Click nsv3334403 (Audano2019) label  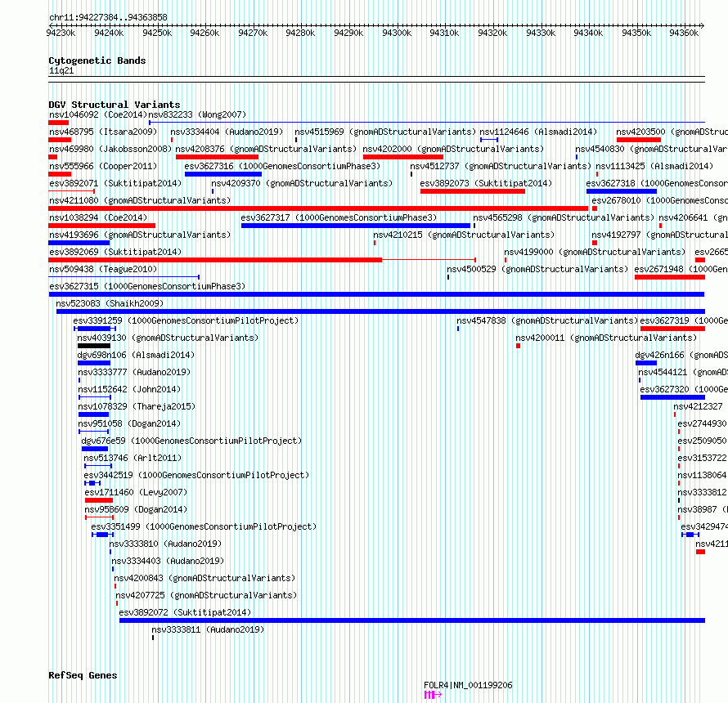pos(168,561)
